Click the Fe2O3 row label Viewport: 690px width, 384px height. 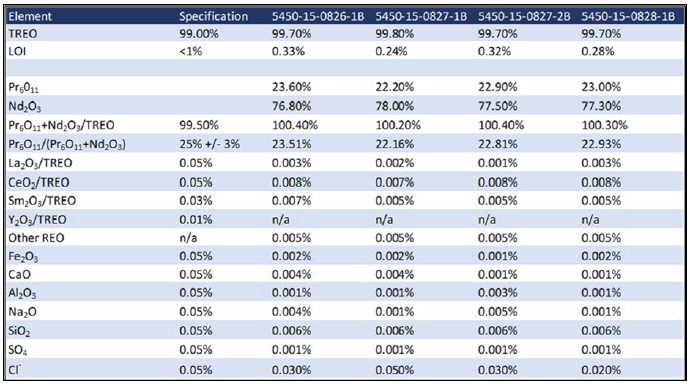tap(23, 257)
